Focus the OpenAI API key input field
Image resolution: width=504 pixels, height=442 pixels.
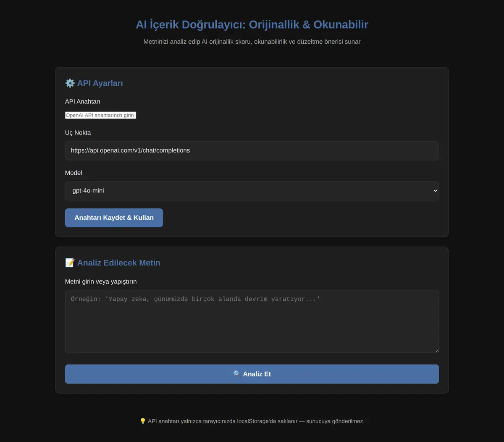click(100, 115)
